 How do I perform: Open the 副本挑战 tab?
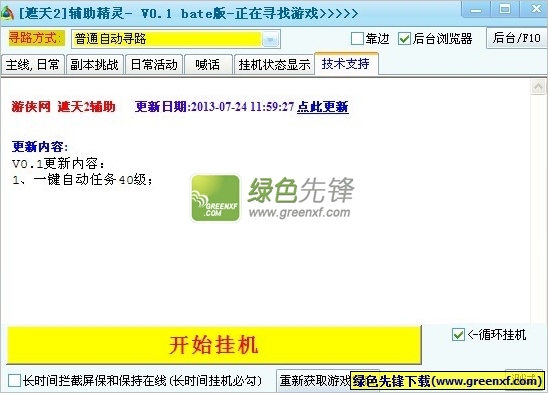click(94, 65)
